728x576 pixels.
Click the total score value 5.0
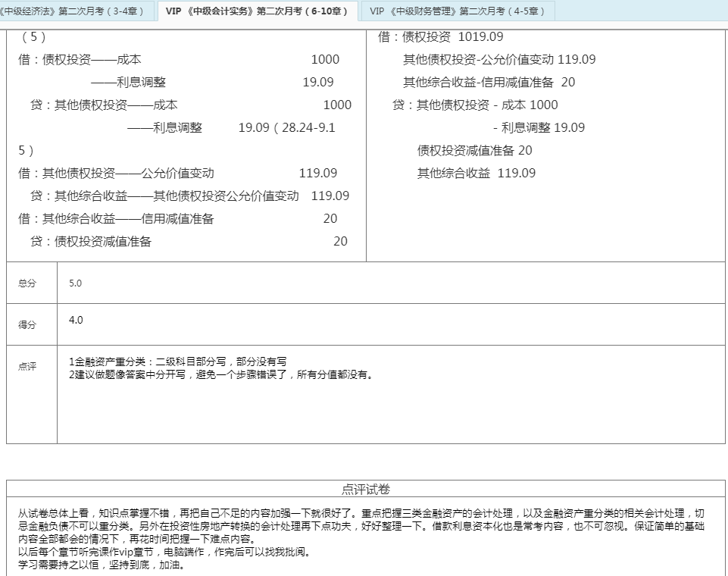tap(75, 283)
